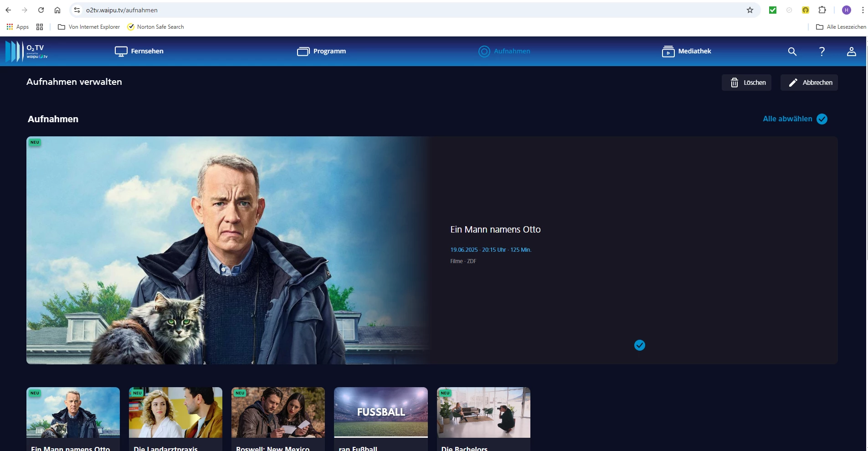Select the Die Bachelors thumbnail

click(x=483, y=413)
